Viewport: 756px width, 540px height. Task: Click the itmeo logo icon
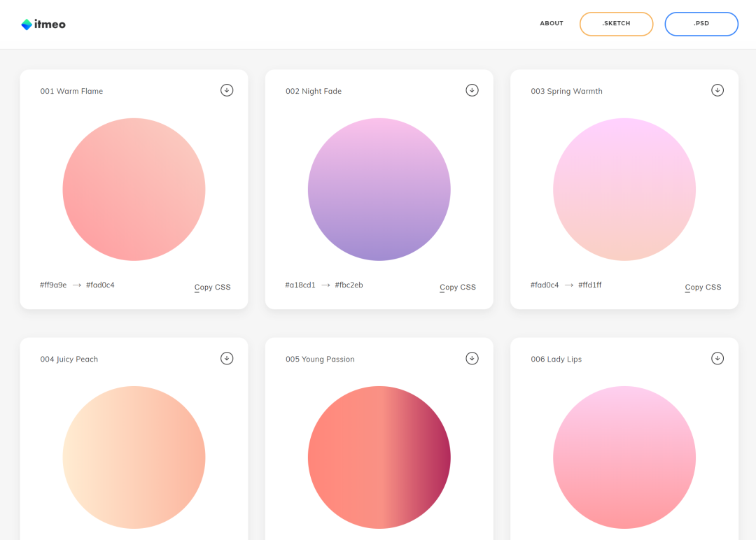[27, 24]
